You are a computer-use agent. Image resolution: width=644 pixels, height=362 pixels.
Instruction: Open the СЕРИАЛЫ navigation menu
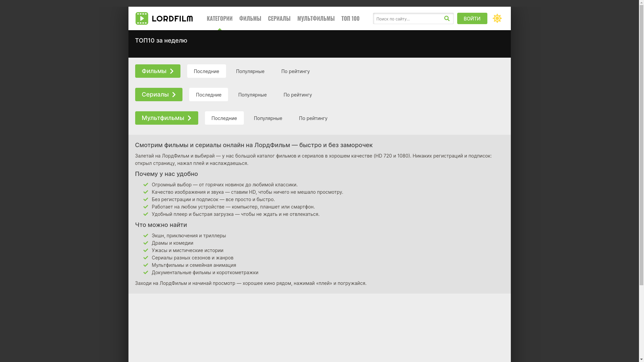pos(279,18)
